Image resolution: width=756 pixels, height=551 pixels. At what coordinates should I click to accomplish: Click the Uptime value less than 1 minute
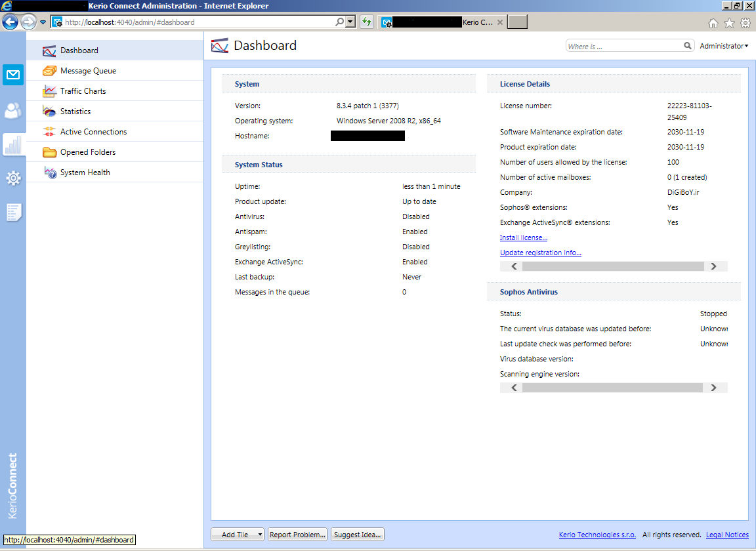pyautogui.click(x=432, y=186)
